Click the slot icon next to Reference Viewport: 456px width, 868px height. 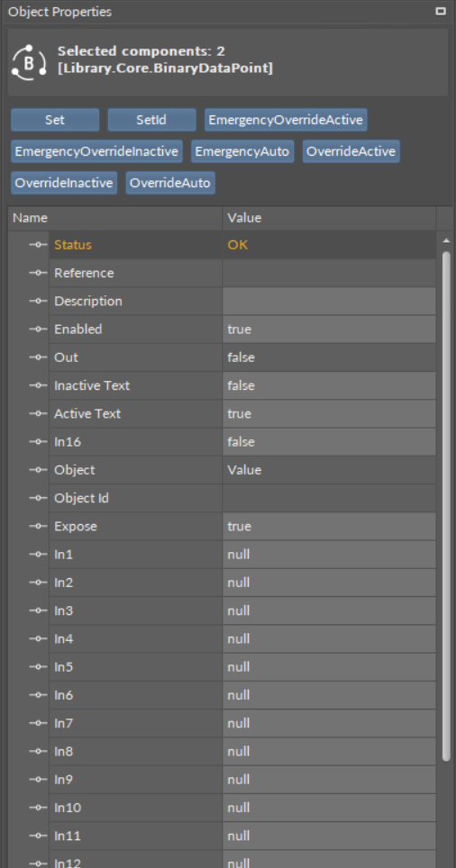[38, 273]
